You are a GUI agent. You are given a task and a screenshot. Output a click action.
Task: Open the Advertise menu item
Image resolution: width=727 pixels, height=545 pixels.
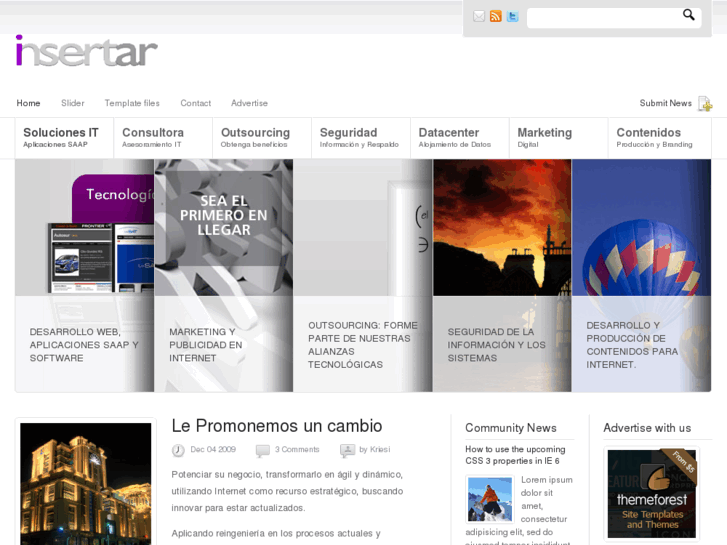(249, 103)
